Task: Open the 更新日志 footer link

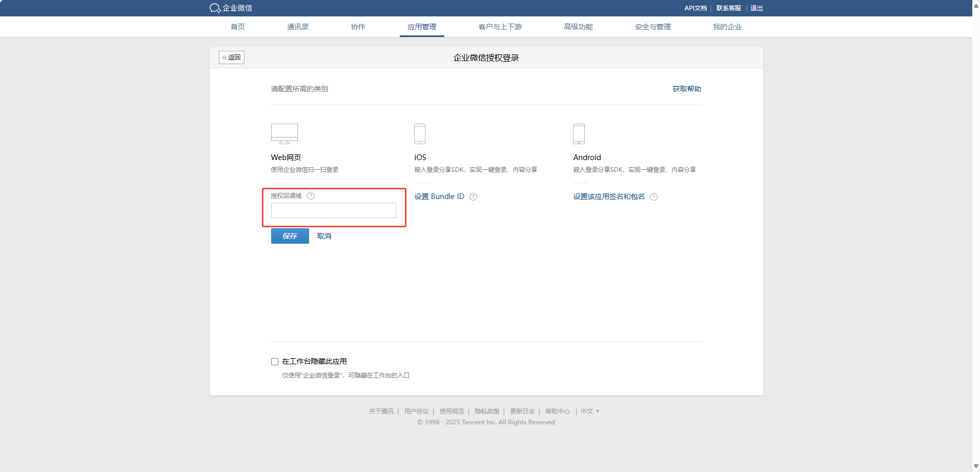Action: tap(522, 411)
